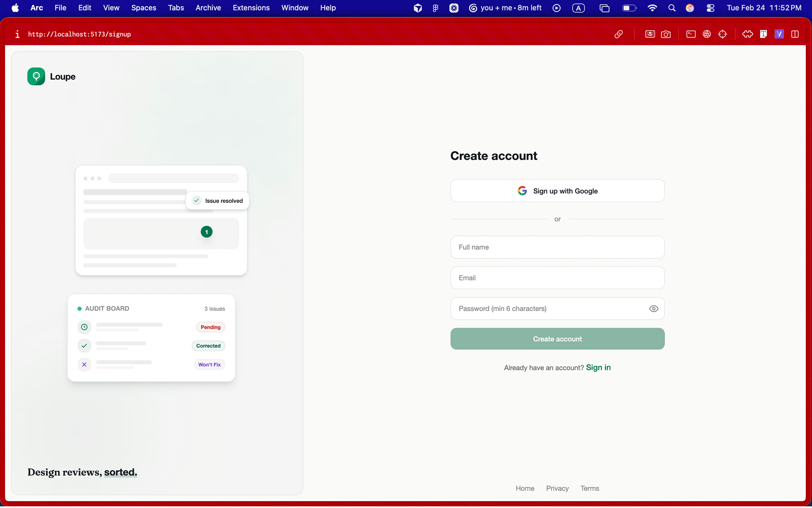This screenshot has width=812, height=508.
Task: Open the puzzle piece extensions icon
Action: click(x=747, y=34)
